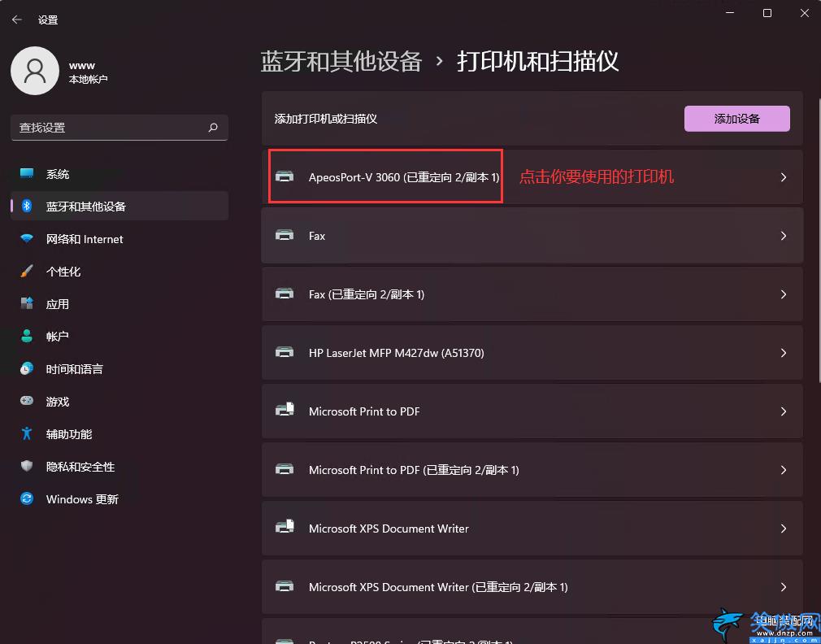Click the Accessibility figure icon
The width and height of the screenshot is (821, 644).
tap(27, 433)
